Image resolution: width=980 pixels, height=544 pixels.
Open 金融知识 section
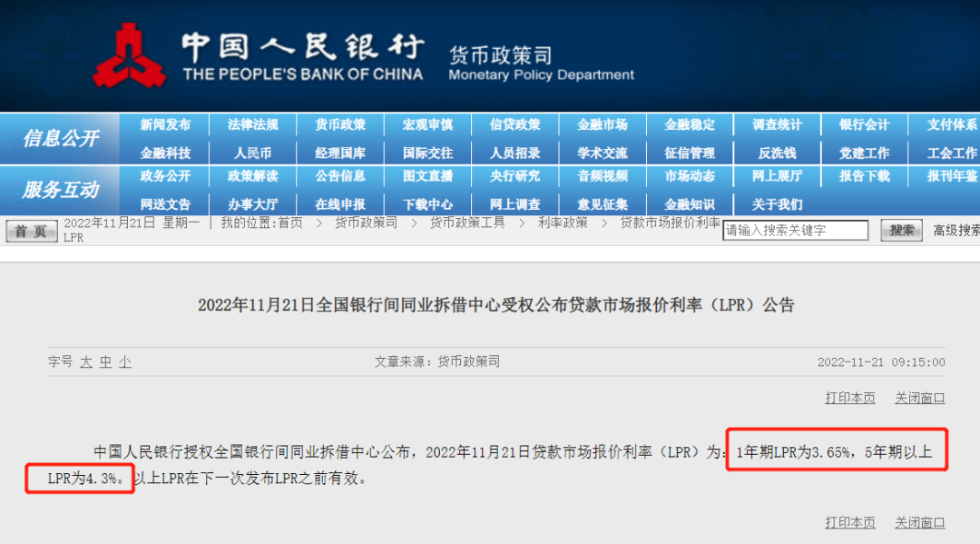click(x=690, y=204)
